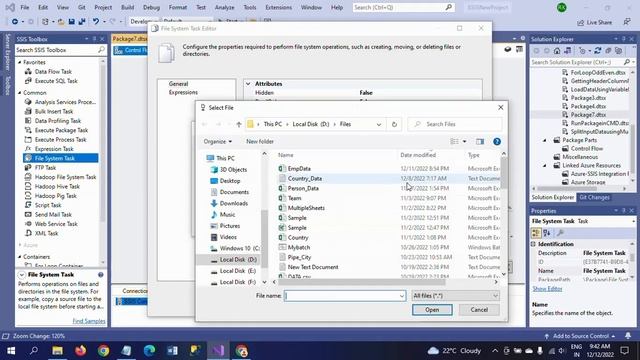Select MultipleSheets file in list
The height and width of the screenshot is (360, 640).
306,208
